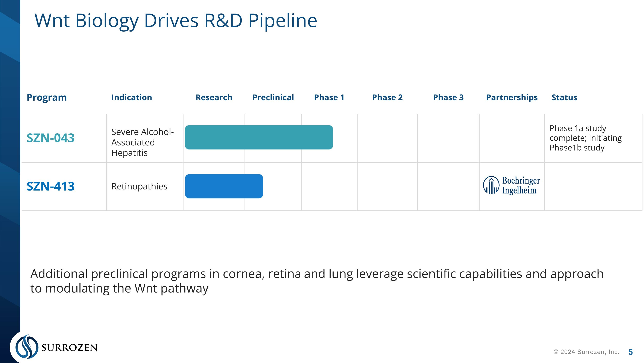Select the SZN-043 program name
The image size is (644, 363).
pos(50,138)
